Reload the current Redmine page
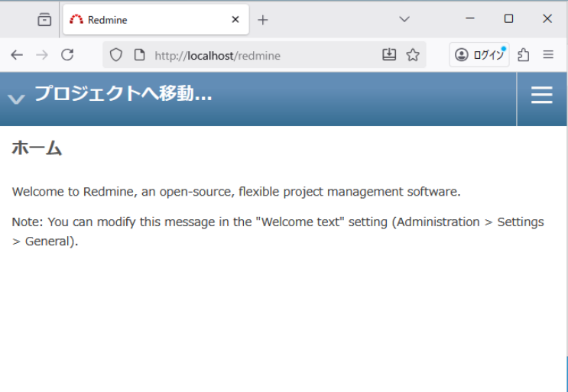This screenshot has width=568, height=392. point(67,55)
